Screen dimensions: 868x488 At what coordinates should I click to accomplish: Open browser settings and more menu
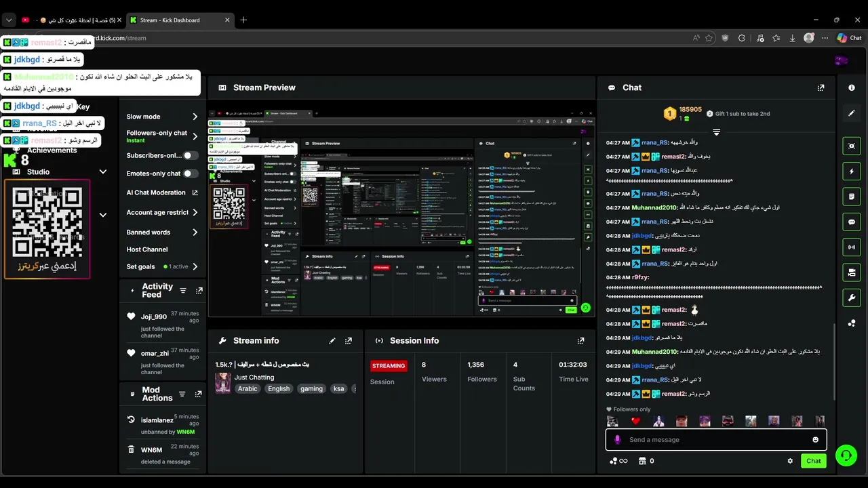(823, 38)
